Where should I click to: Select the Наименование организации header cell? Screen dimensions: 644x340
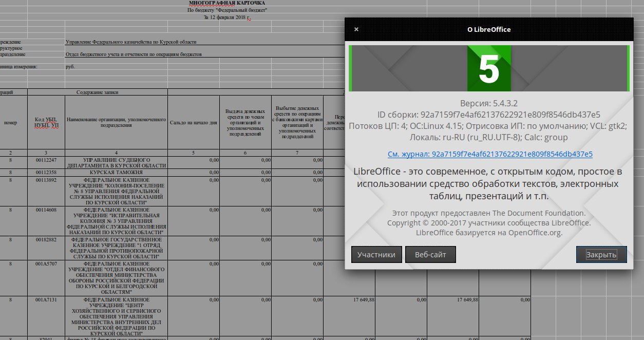(x=117, y=123)
